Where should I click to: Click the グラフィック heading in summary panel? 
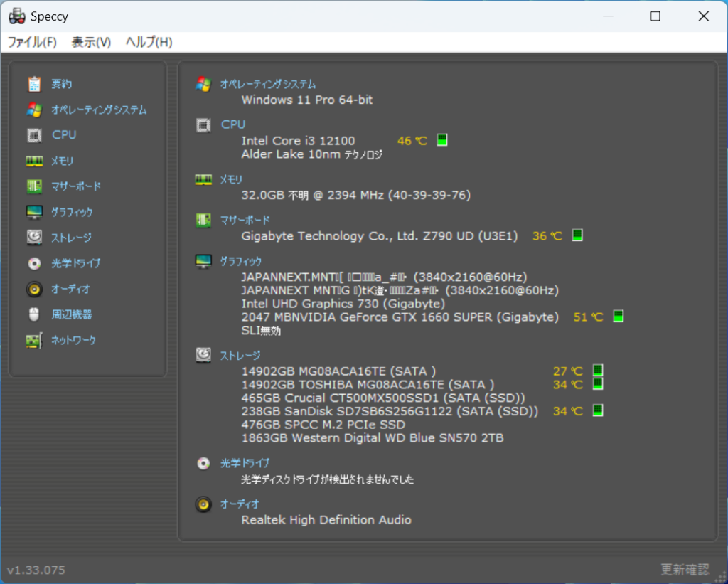pyautogui.click(x=241, y=261)
